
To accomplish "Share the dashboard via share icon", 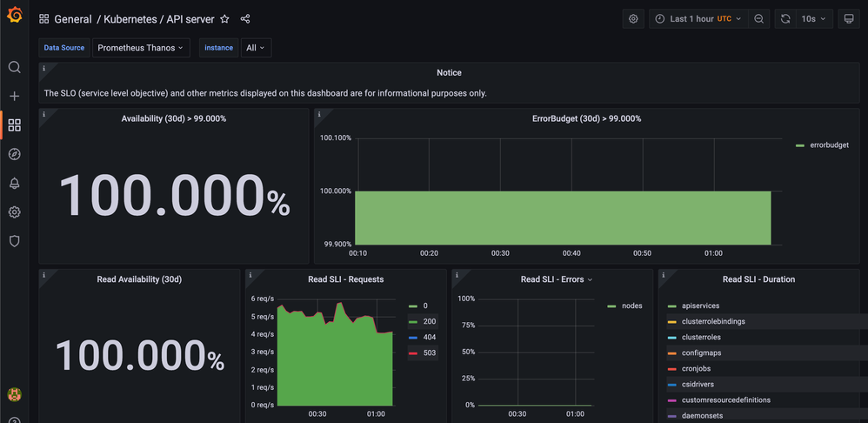I will [245, 19].
